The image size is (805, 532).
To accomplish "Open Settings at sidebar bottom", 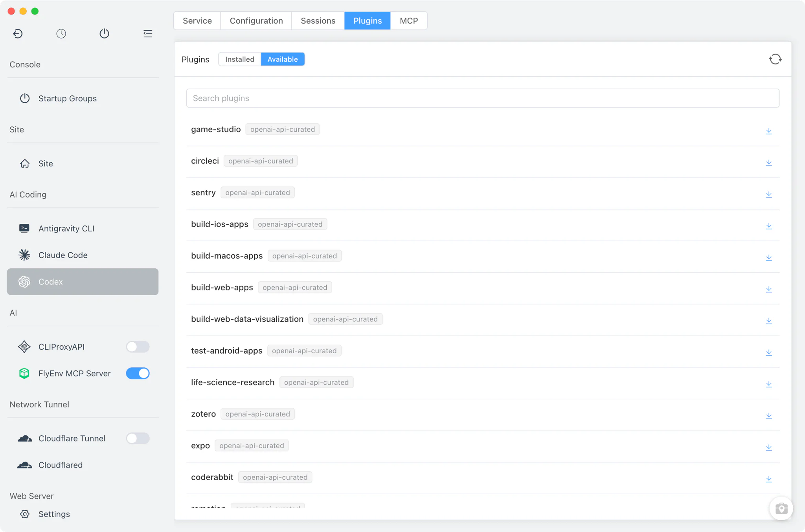I will coord(83,514).
